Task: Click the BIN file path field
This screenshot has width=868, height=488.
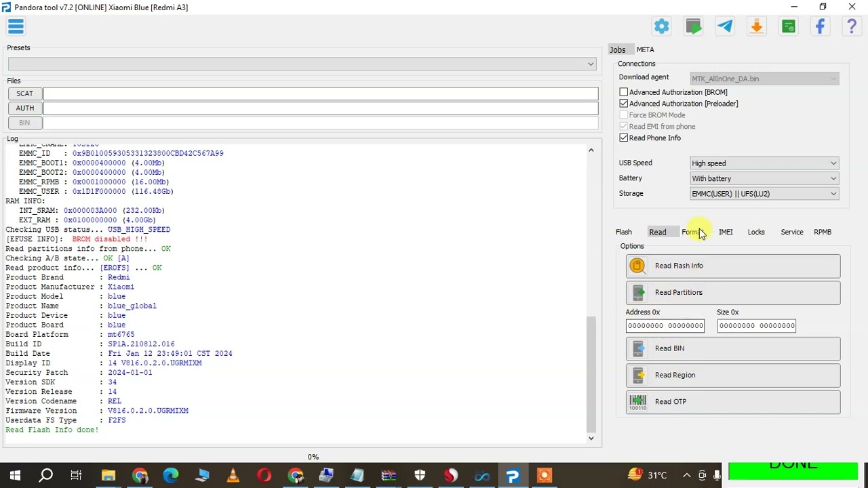Action: pyautogui.click(x=321, y=123)
